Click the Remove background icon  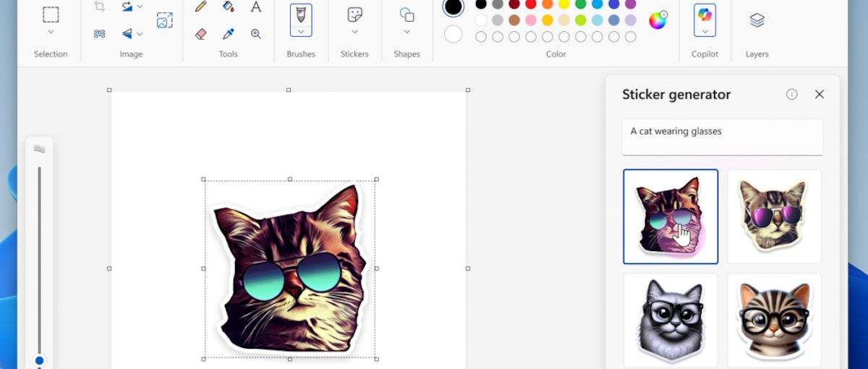pos(100,33)
